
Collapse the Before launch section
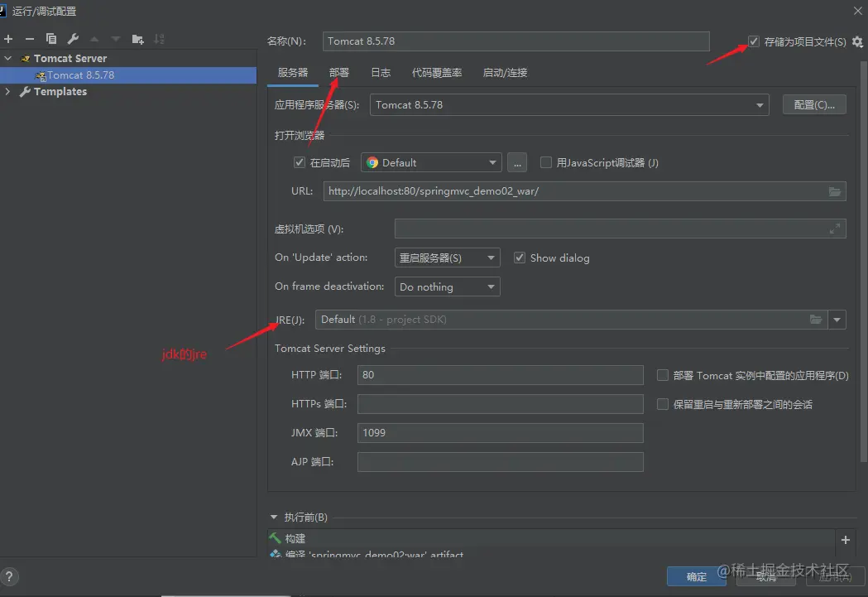pyautogui.click(x=273, y=518)
